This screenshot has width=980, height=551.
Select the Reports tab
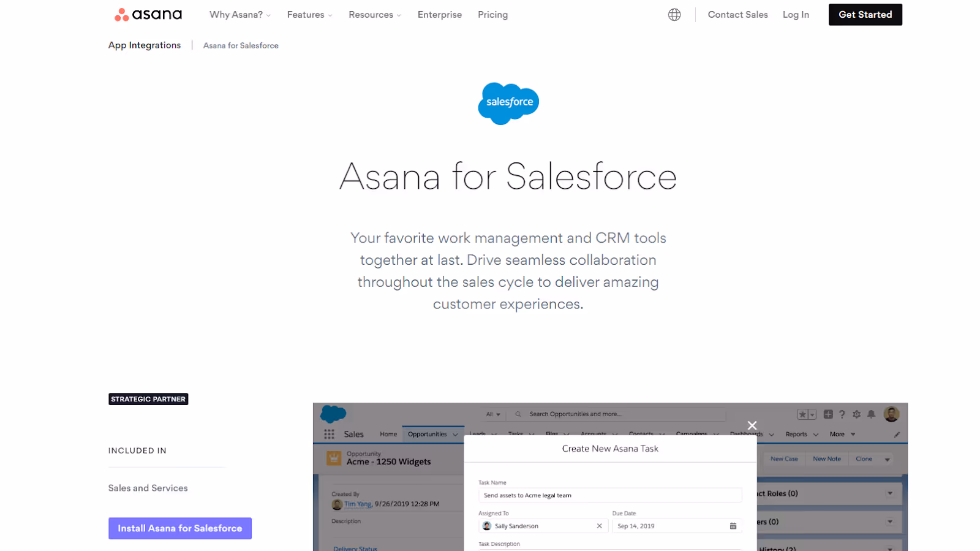pyautogui.click(x=796, y=435)
